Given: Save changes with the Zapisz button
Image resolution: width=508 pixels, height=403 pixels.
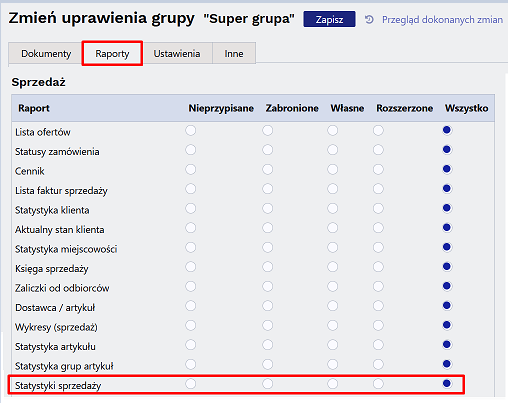Looking at the screenshot, I should [x=329, y=19].
